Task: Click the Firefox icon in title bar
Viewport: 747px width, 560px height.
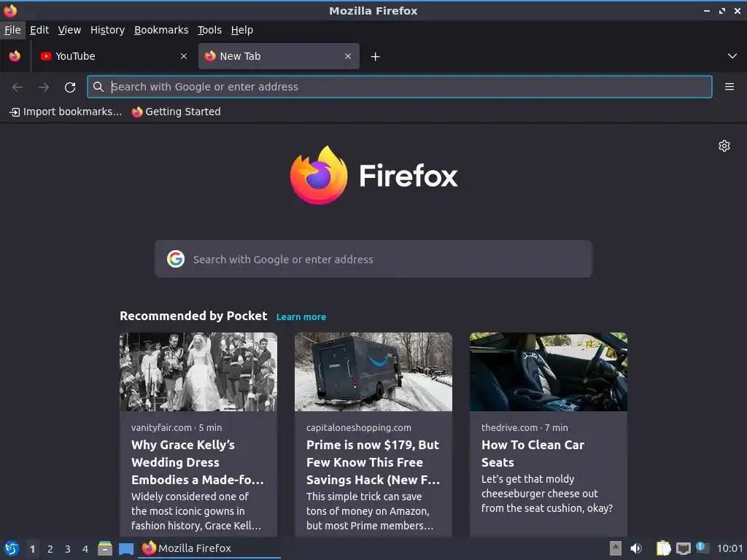Action: (10, 10)
